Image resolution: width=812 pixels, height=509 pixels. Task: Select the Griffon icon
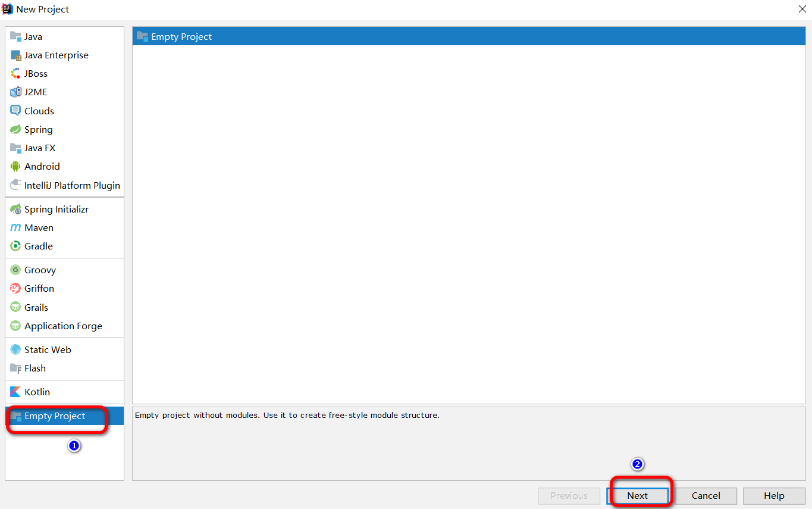click(15, 288)
